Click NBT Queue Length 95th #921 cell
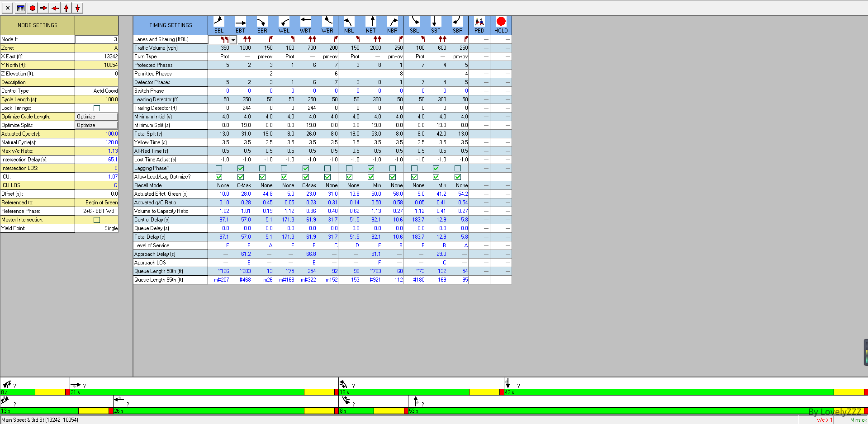This screenshot has width=868, height=424. coord(371,280)
